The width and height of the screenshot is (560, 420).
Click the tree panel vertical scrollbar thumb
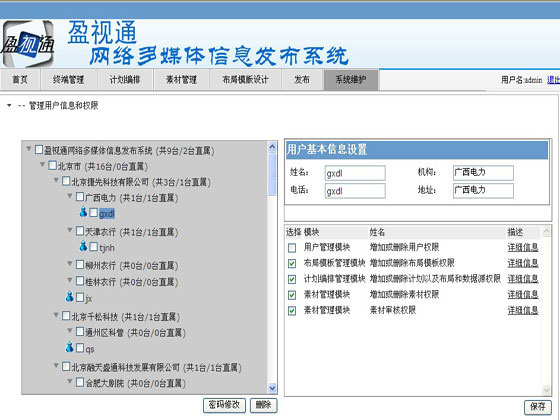[x=272, y=174]
